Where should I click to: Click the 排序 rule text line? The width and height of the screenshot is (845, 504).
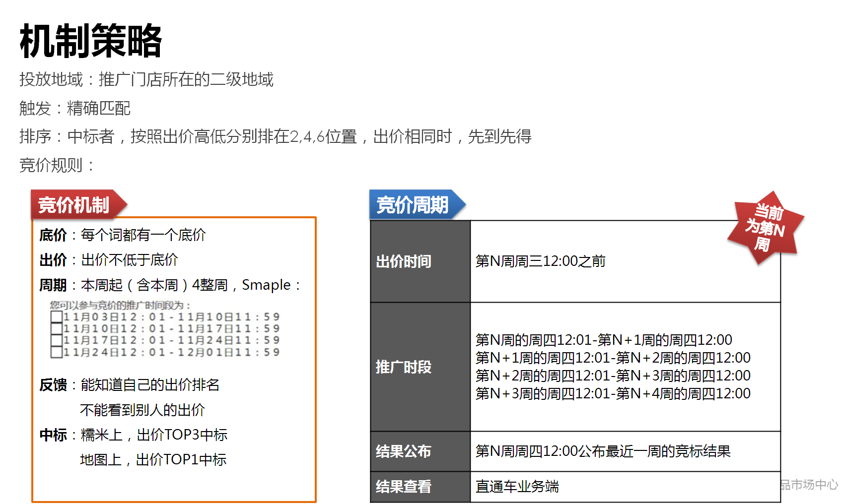276,136
